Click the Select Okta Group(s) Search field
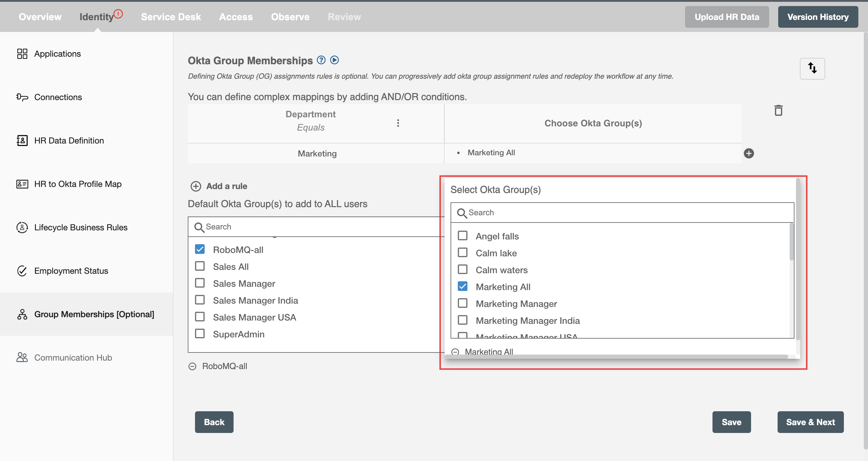Screen dimensions: 868x461 pos(622,213)
